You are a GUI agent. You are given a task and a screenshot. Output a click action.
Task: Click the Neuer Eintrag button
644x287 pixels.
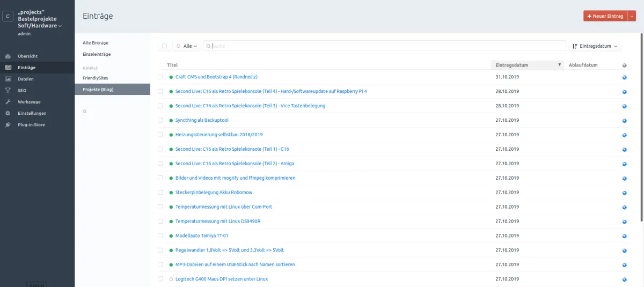(x=605, y=16)
